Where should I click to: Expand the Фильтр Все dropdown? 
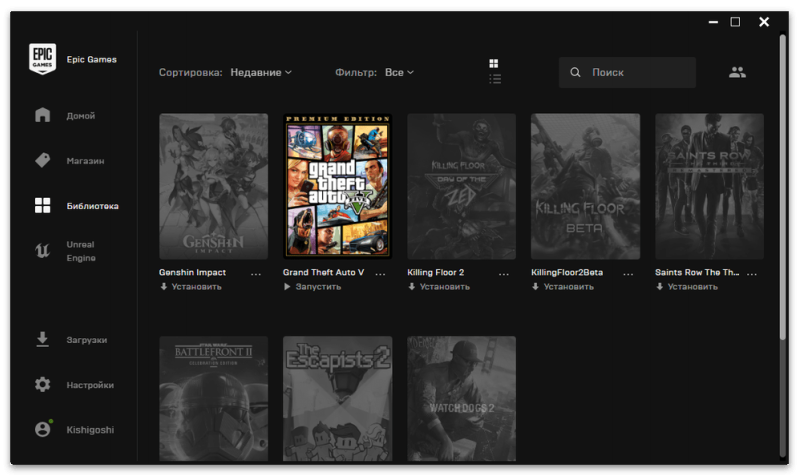tap(399, 72)
